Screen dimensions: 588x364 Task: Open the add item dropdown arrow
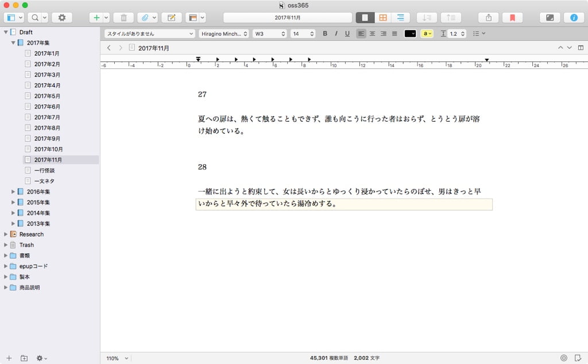(106, 18)
